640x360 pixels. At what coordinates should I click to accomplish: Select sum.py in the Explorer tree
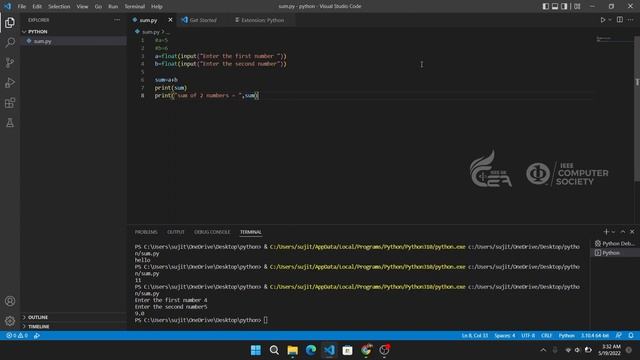[x=73, y=41]
